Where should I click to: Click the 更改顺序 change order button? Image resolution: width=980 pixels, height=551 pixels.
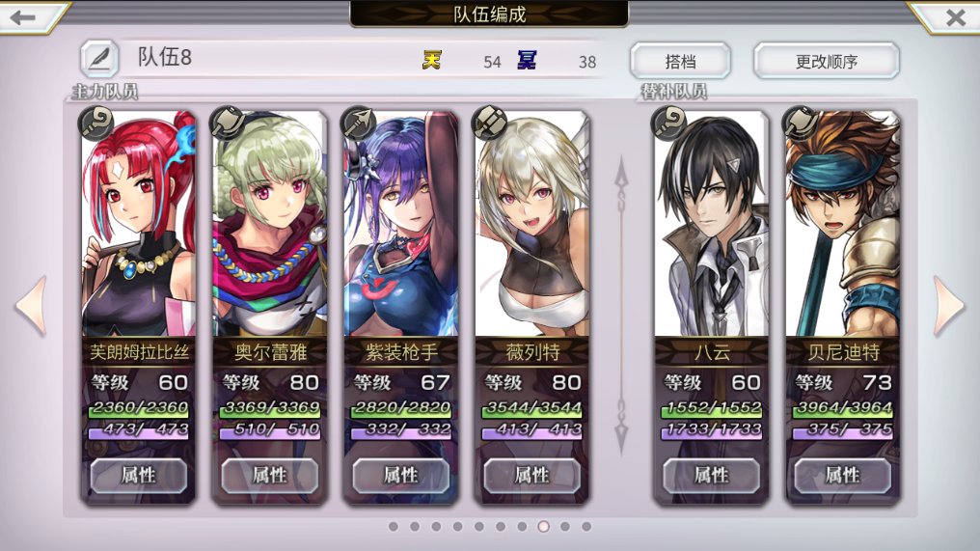[x=827, y=61]
